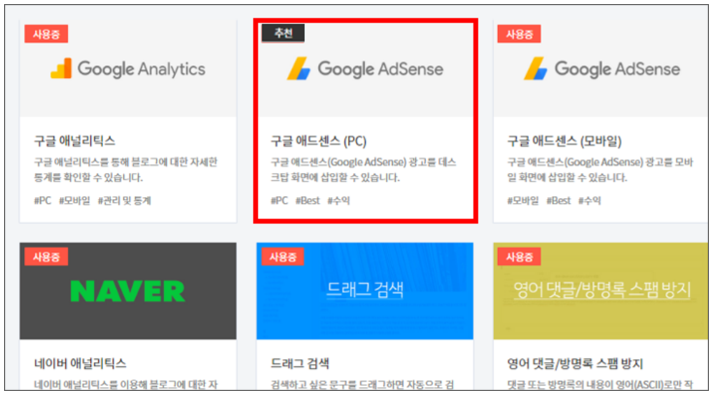The image size is (715, 395).
Task: Click #수익 tag under 애드센스 (모바일)
Action: (590, 201)
